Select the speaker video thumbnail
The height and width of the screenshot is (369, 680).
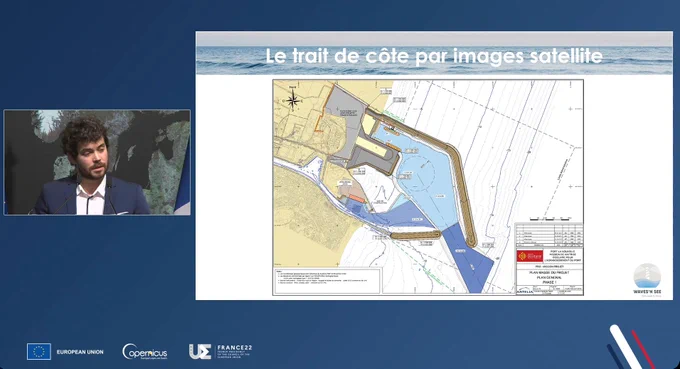click(x=97, y=162)
